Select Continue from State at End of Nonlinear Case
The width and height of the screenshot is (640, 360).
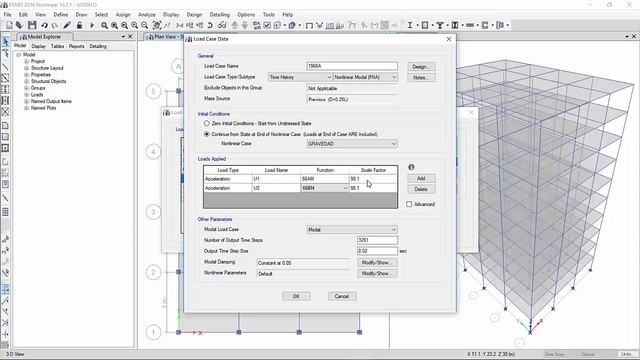tap(207, 134)
